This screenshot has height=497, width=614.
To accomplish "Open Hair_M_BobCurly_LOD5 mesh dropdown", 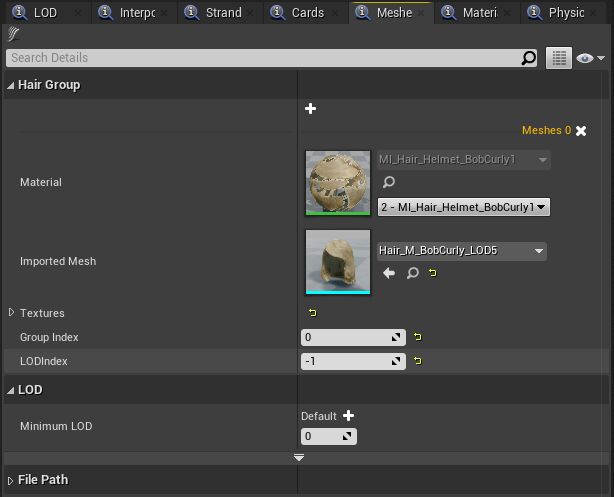I will click(461, 251).
